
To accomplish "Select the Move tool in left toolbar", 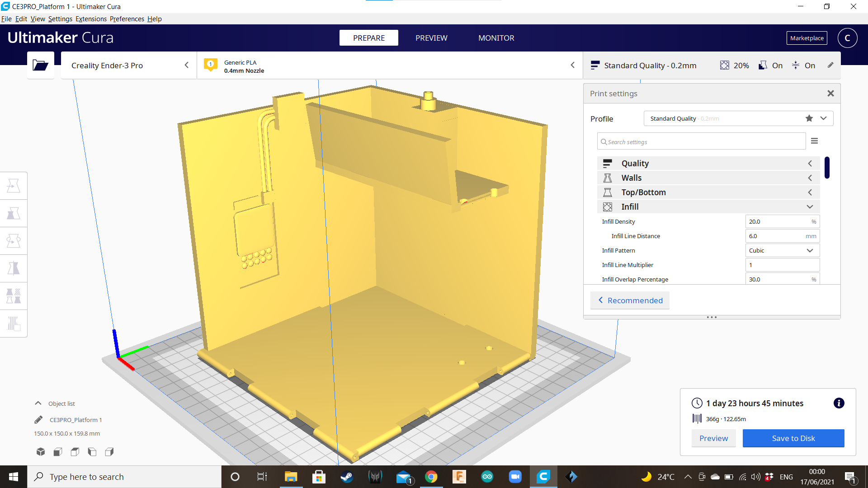I will [14, 186].
